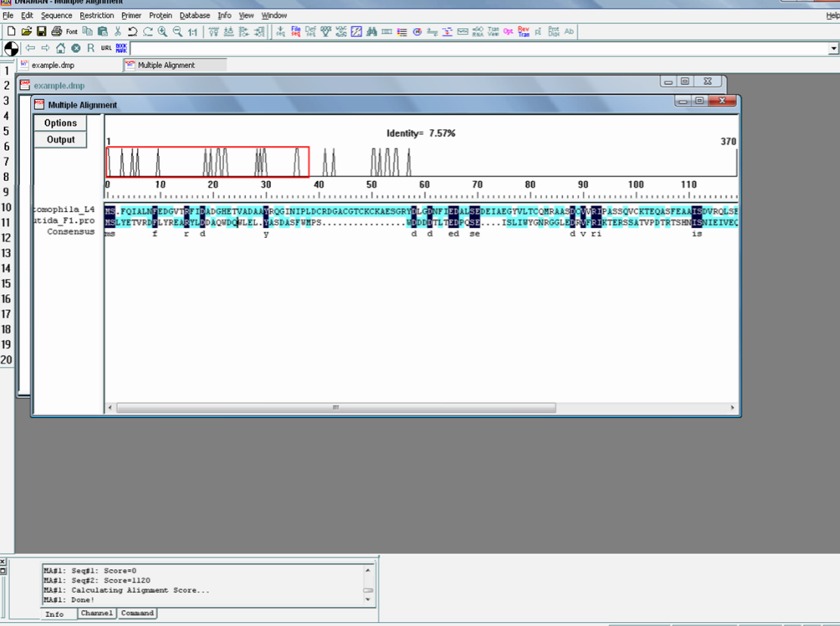The width and height of the screenshot is (840, 626).
Task: Open the Primer menu
Action: pos(131,16)
